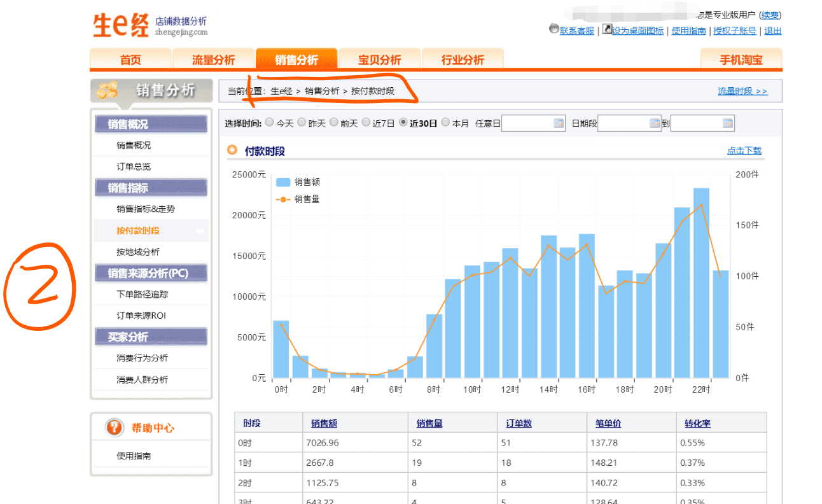
Task: Sort table by 销售量 column header
Action: (x=429, y=423)
